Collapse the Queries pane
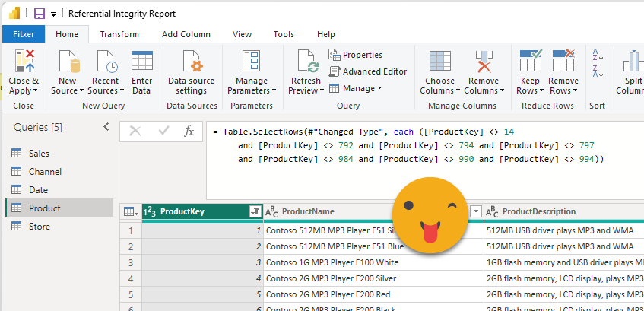The width and height of the screenshot is (644, 311). (x=106, y=127)
